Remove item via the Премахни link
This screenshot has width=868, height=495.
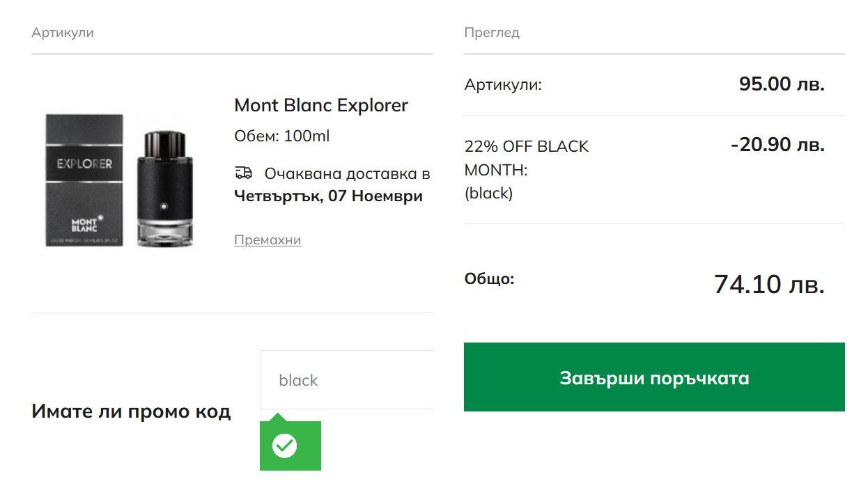tap(268, 240)
